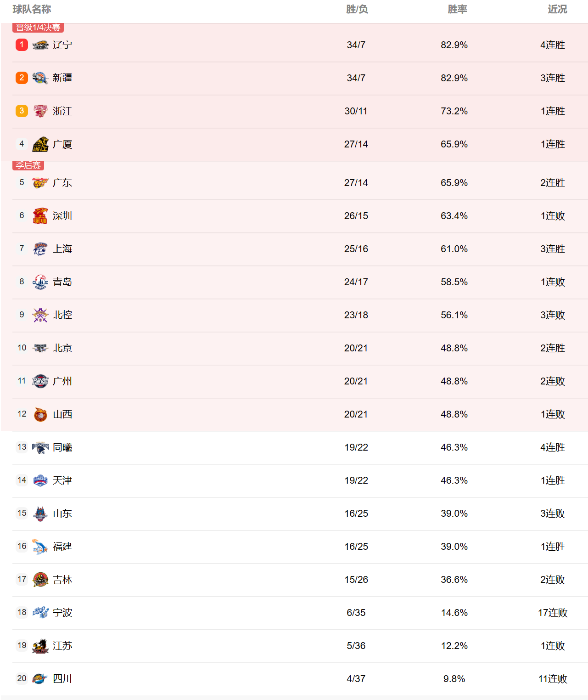The height and width of the screenshot is (700, 588).
Task: Click Ningbo's 17连败 streak cell
Action: [x=553, y=613]
